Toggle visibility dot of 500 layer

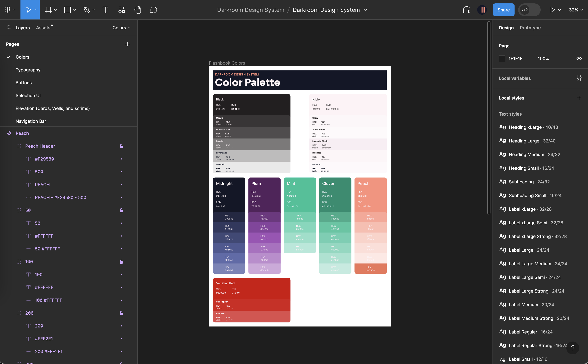tap(121, 172)
